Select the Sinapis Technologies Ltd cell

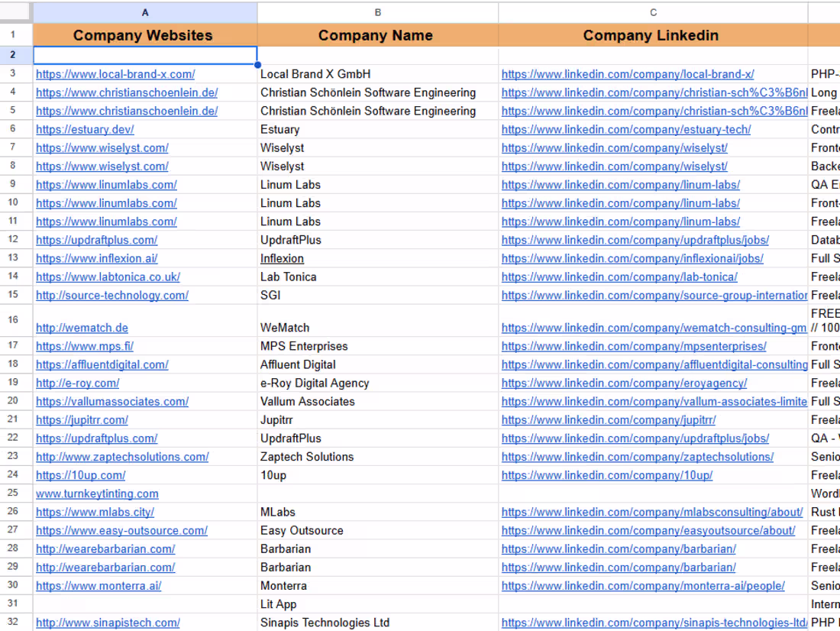pos(378,623)
